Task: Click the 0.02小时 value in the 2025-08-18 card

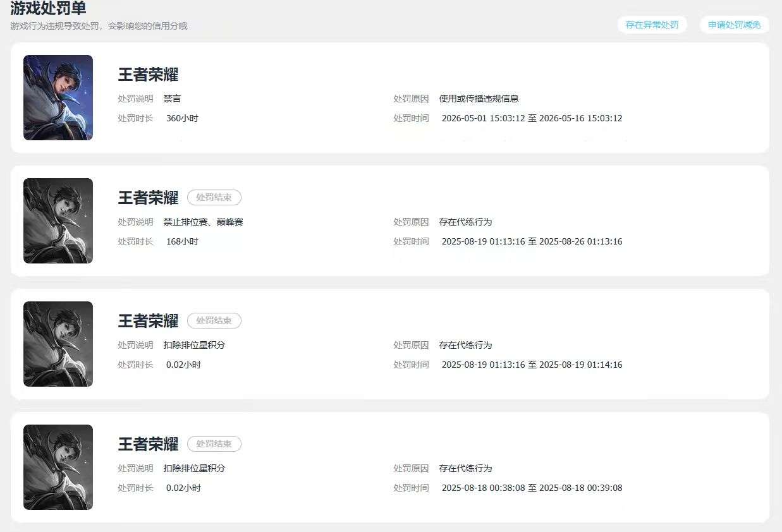Action: tap(183, 488)
